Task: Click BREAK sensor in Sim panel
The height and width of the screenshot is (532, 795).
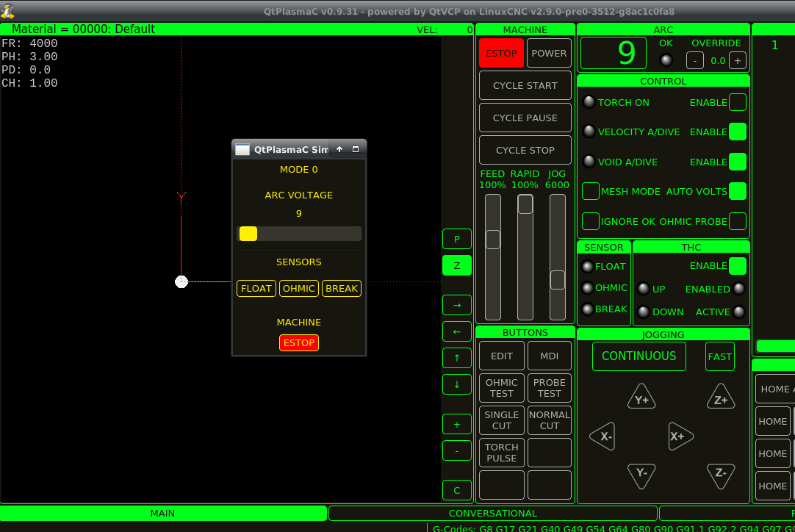Action: [341, 289]
